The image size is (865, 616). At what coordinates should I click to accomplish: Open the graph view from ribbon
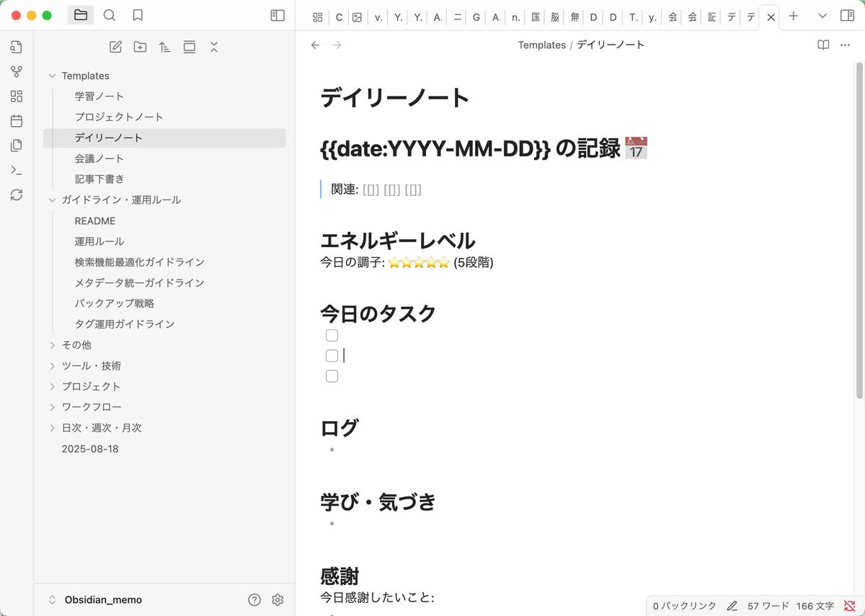coord(17,72)
